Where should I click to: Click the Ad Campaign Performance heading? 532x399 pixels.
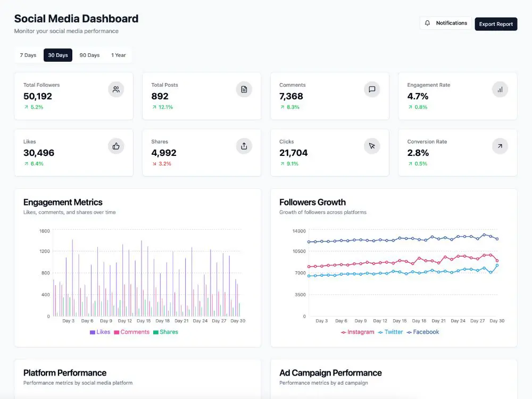[330, 373]
